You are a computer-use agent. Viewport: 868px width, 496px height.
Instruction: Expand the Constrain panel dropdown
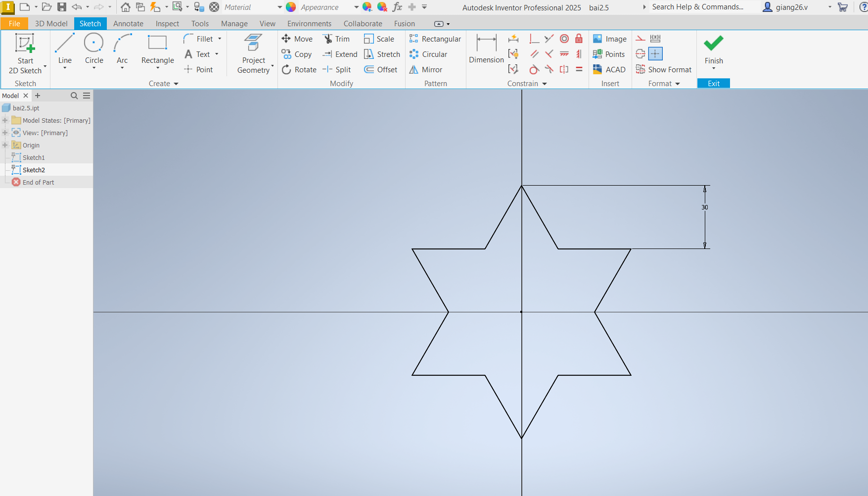(545, 84)
